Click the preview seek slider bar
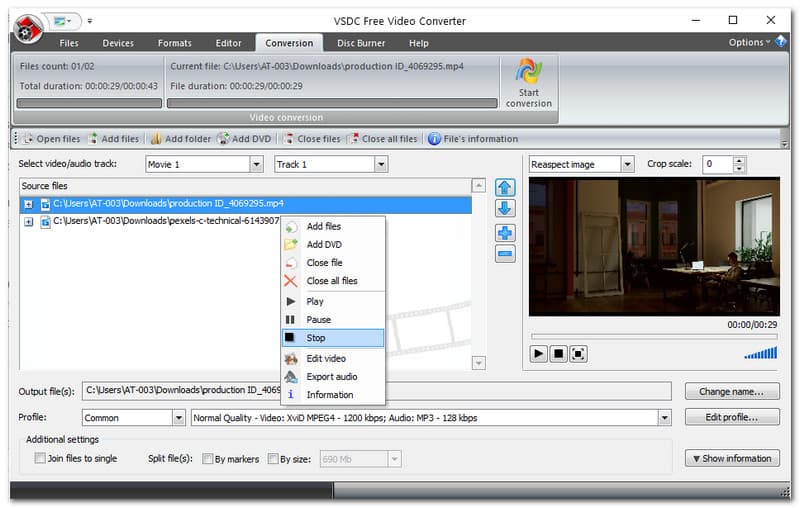 (654, 336)
